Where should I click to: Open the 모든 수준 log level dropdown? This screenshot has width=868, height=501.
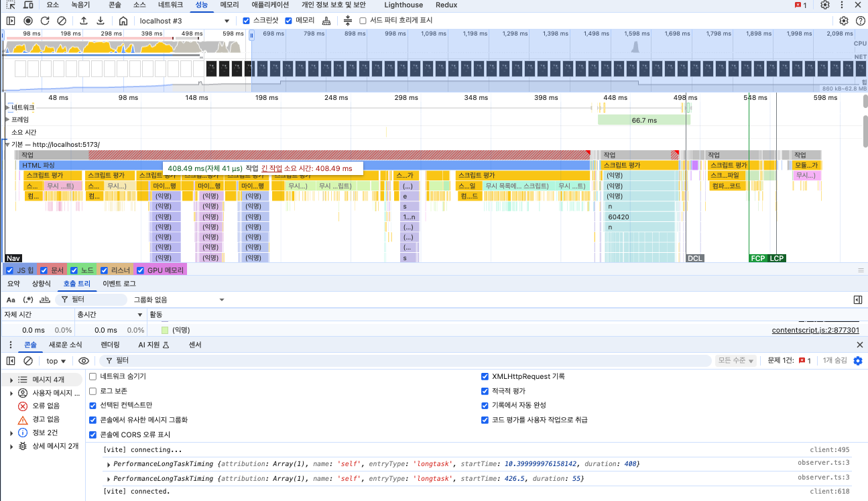(x=735, y=361)
